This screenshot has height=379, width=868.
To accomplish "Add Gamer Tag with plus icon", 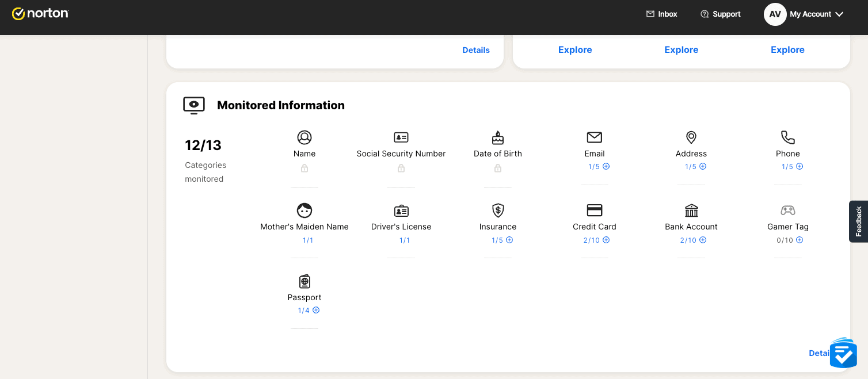I will coord(800,240).
